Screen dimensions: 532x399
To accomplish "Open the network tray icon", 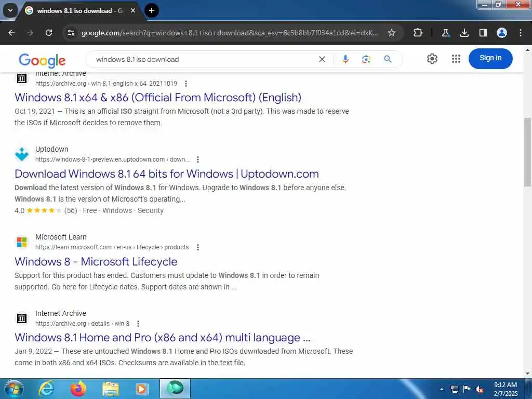I will pos(454,389).
